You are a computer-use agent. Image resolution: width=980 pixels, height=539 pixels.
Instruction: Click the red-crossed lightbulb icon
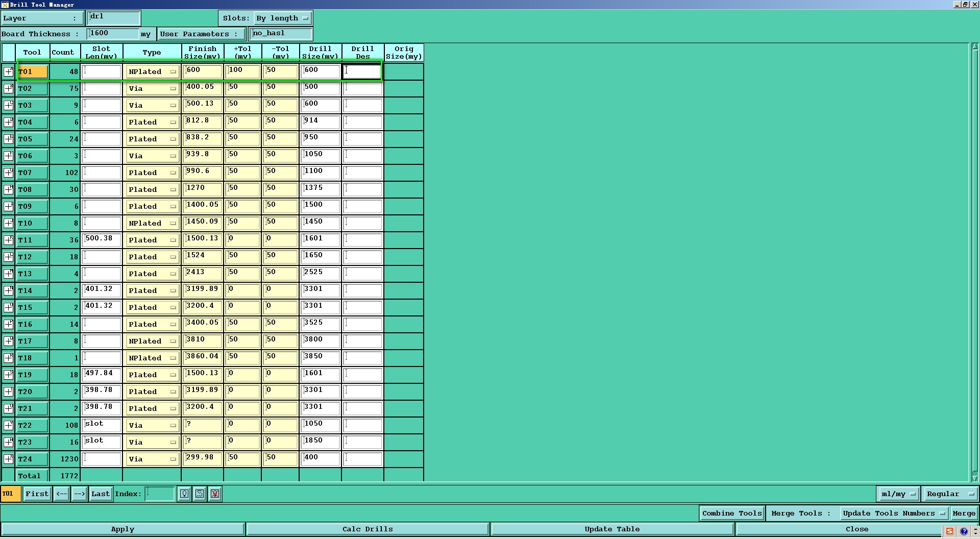(x=215, y=494)
